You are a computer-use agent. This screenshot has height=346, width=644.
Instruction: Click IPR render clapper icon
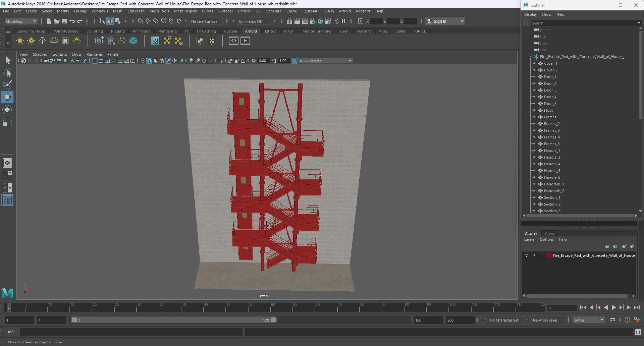click(305, 21)
